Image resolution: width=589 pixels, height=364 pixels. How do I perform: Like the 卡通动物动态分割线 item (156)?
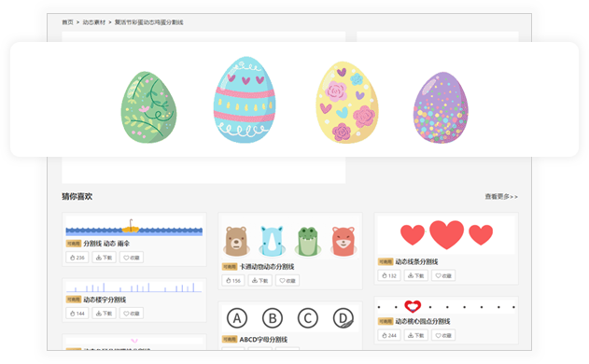233,281
